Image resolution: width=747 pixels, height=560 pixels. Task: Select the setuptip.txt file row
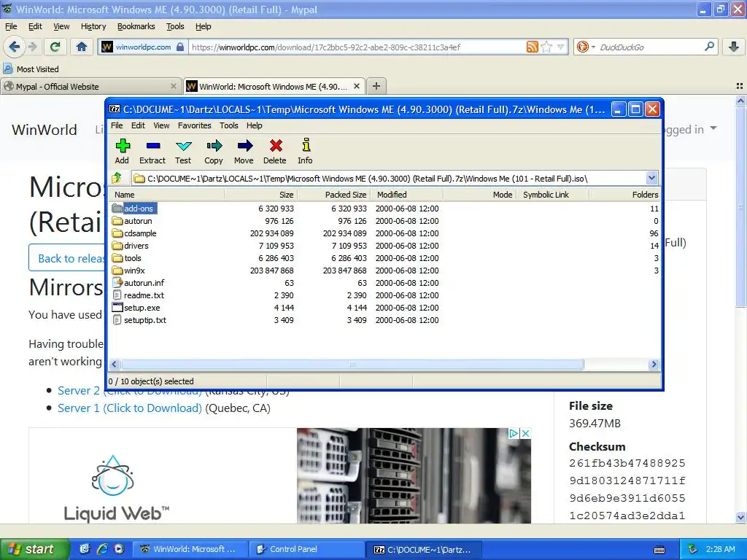tap(384, 320)
